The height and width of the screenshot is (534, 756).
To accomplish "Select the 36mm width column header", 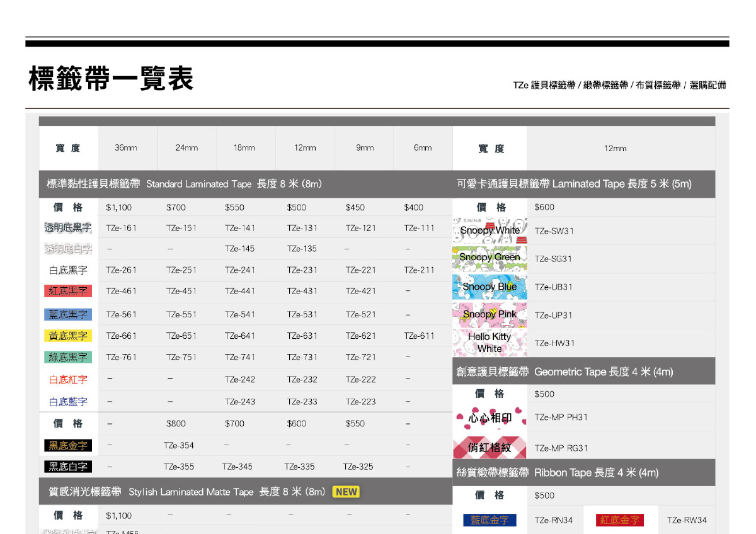I will click(x=125, y=149).
